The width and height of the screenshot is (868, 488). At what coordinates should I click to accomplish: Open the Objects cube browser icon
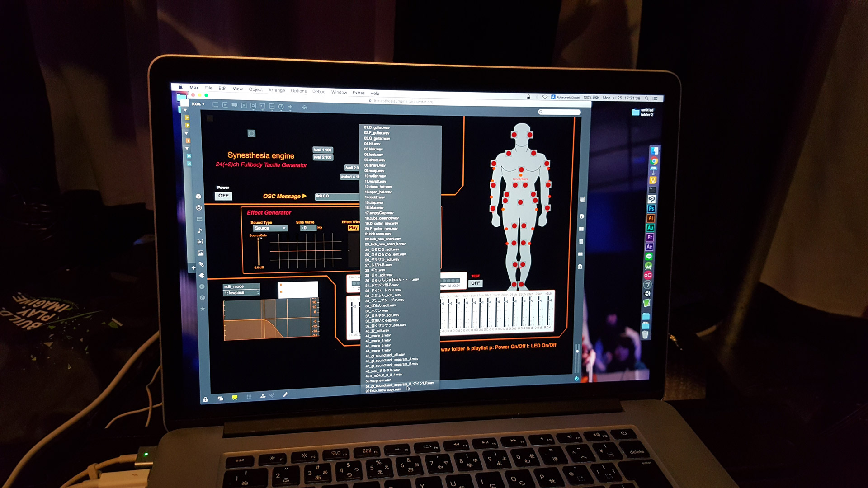(x=198, y=196)
